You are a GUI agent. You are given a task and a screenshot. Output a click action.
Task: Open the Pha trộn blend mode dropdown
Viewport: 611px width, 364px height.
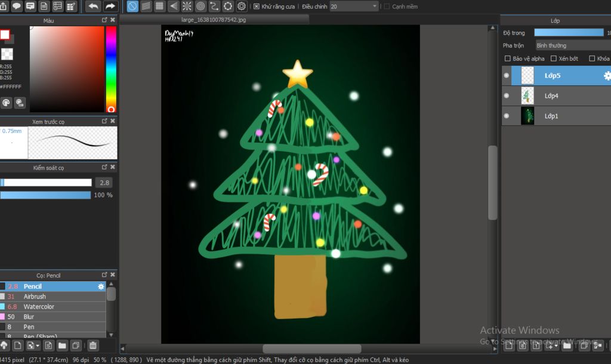tap(573, 45)
